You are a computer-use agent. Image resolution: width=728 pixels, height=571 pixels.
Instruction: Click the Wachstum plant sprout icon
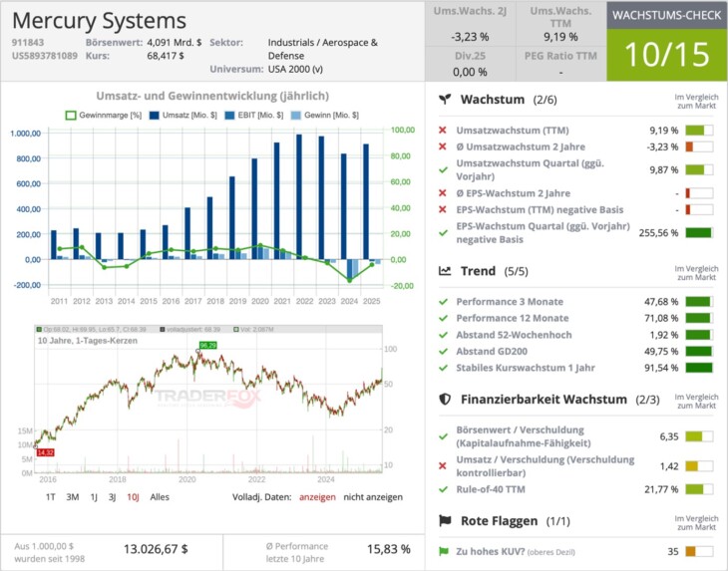pos(445,100)
